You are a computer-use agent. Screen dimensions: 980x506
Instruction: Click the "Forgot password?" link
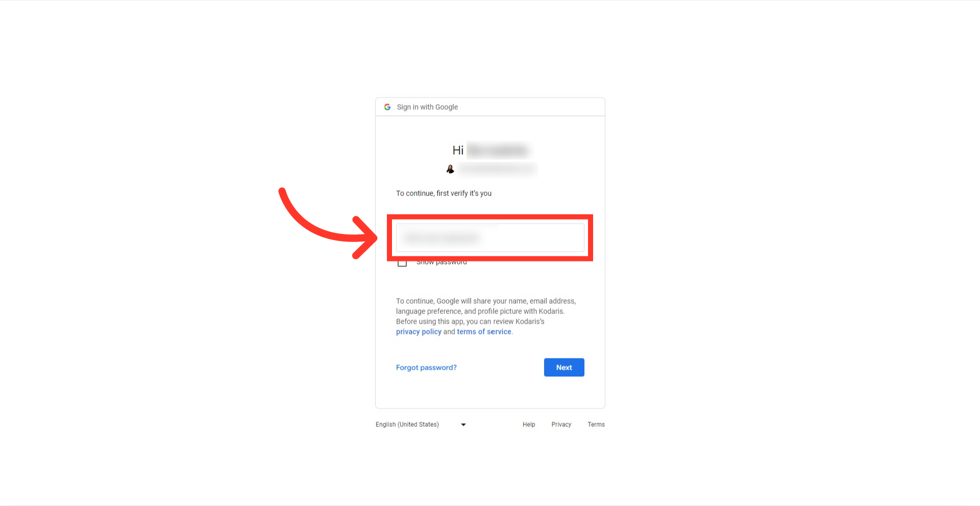[426, 368]
